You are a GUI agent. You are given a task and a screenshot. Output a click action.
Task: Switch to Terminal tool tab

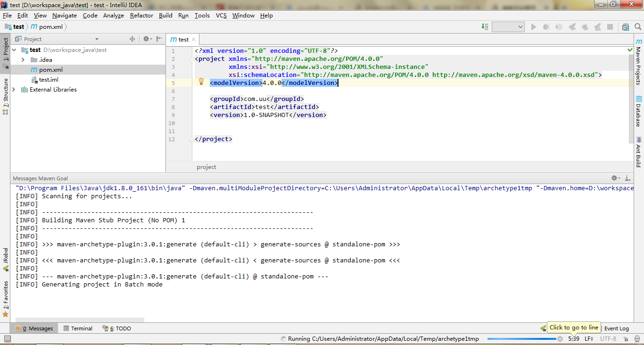[78, 328]
